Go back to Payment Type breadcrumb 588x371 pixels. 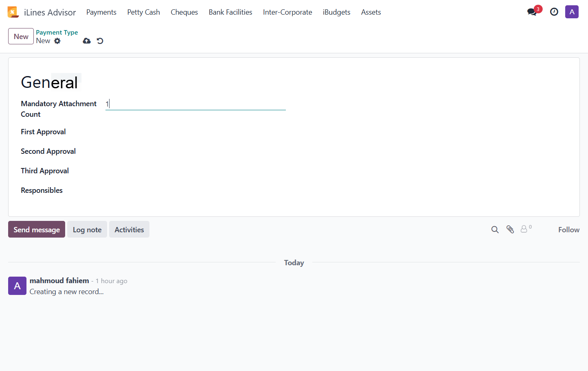click(57, 33)
